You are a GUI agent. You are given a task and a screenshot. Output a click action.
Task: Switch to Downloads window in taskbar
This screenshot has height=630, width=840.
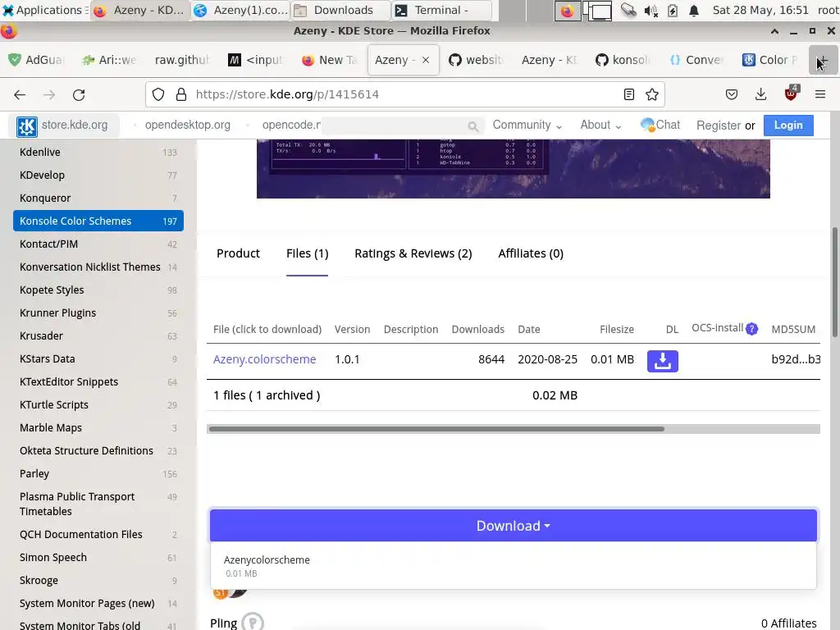click(341, 10)
